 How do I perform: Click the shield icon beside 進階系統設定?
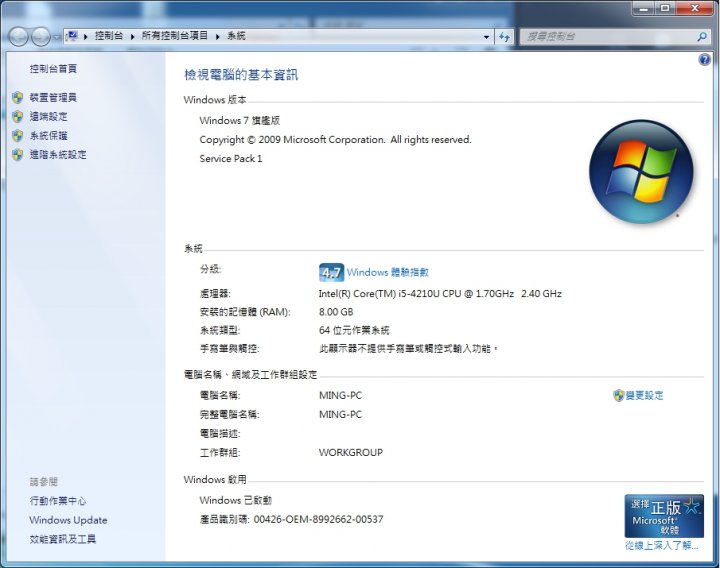point(17,154)
